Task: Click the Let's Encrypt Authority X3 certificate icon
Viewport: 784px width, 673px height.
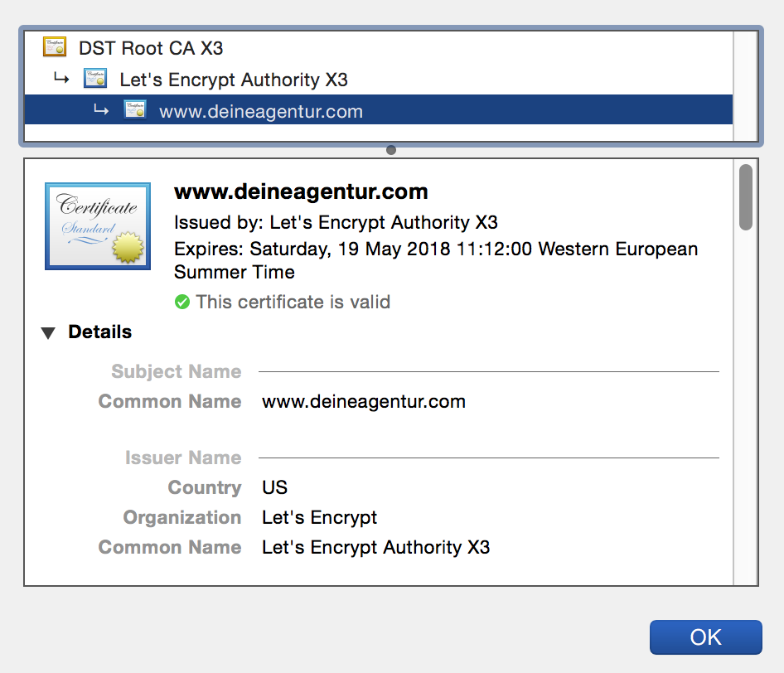Action: click(x=95, y=79)
